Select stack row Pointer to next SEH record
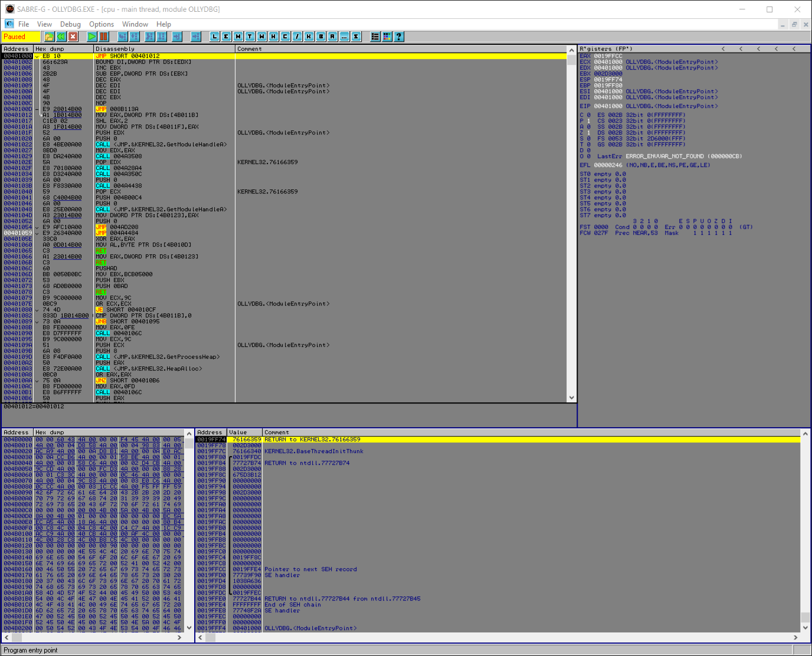This screenshot has height=656, width=812. click(499, 569)
